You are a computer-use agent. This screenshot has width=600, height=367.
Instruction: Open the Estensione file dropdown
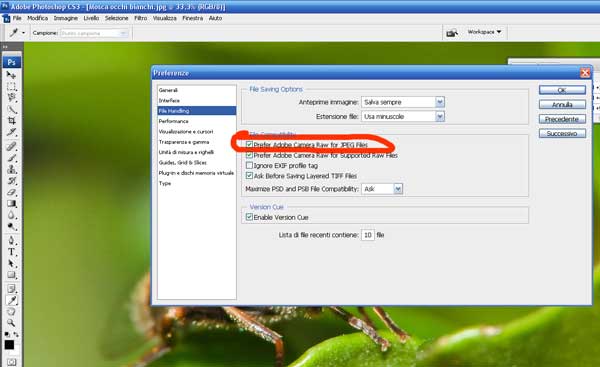(403, 116)
